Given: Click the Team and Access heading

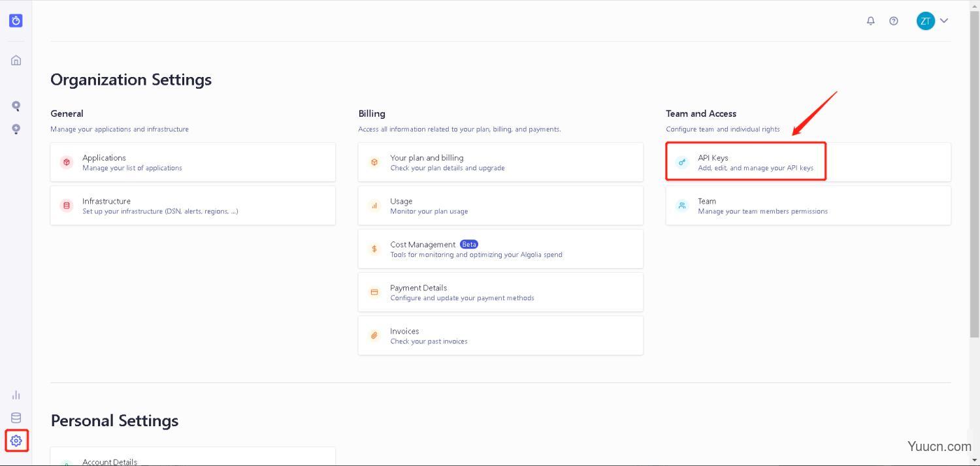Looking at the screenshot, I should (x=701, y=114).
